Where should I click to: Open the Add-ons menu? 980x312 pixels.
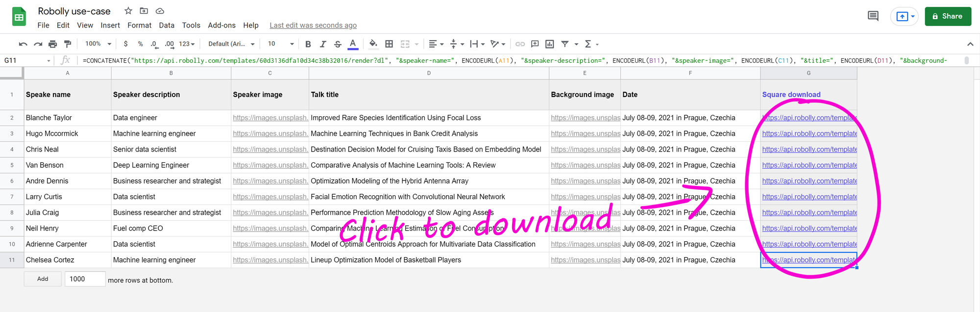221,26
